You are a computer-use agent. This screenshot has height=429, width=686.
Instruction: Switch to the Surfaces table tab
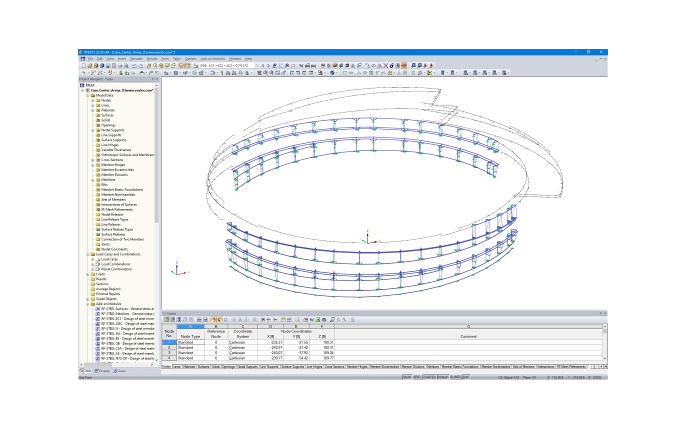(x=204, y=367)
